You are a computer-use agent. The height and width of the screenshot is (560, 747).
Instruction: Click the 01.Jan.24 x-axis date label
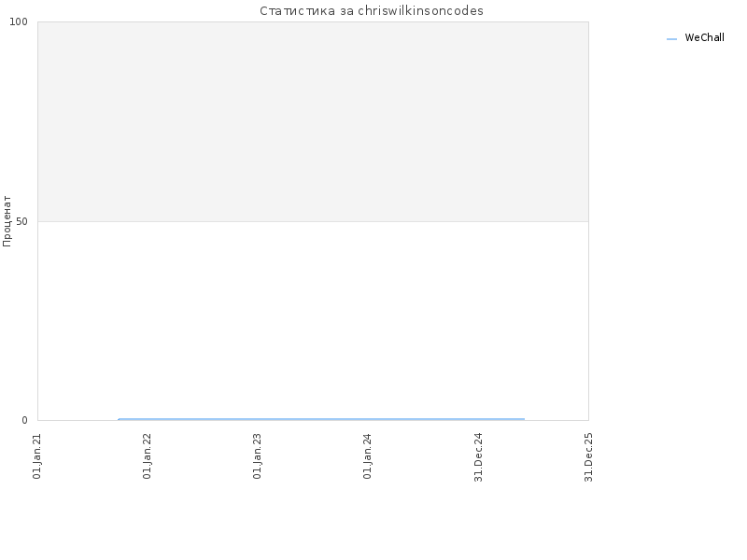[x=367, y=455]
